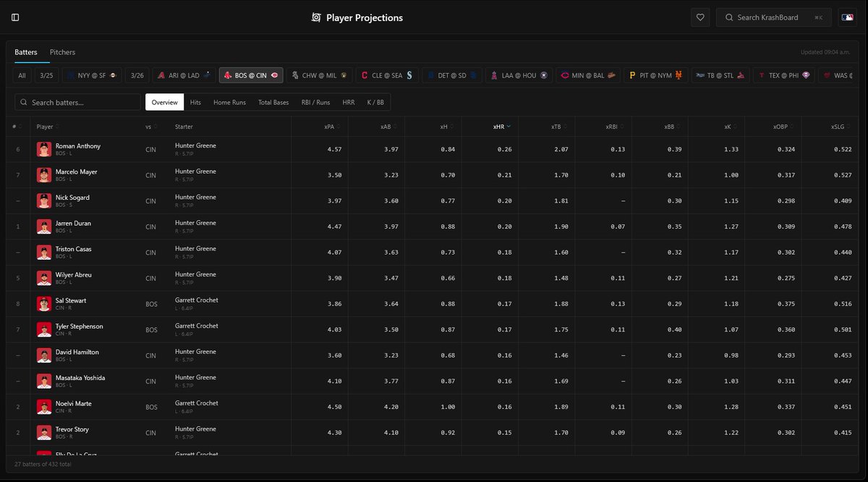Open the MLB league selector icon
This screenshot has width=868, height=482.
[x=847, y=17]
